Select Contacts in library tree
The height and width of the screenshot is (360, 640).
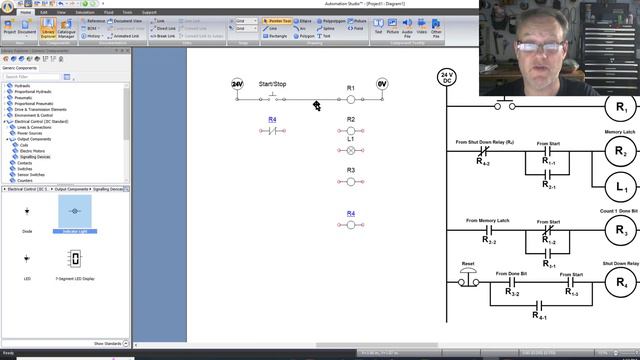(24, 163)
